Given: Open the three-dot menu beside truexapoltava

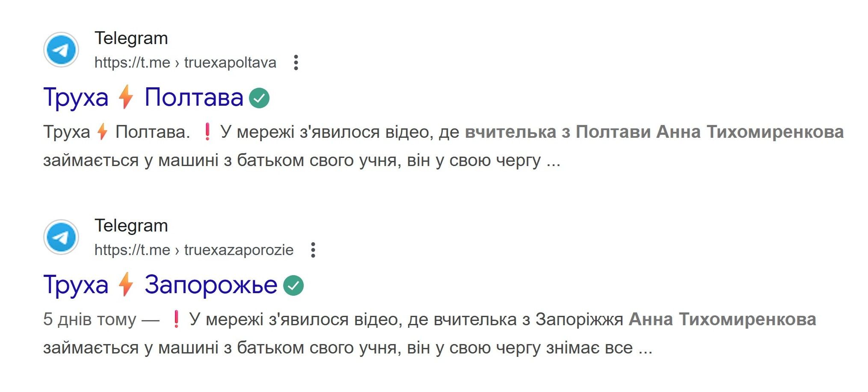Looking at the screenshot, I should pos(296,62).
